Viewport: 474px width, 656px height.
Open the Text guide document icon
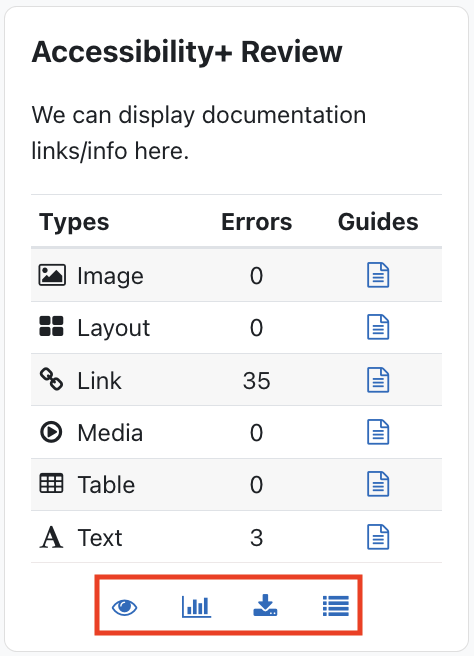[x=378, y=537]
